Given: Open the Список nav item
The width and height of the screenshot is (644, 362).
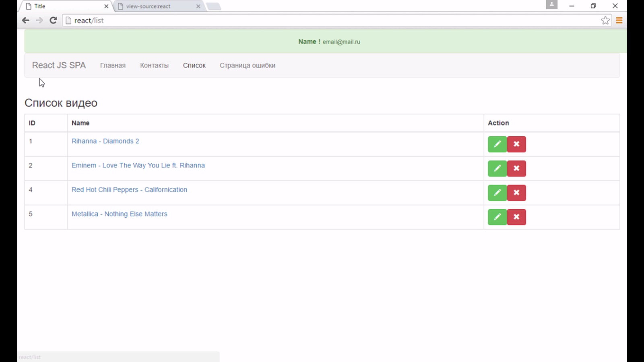Looking at the screenshot, I should (194, 66).
